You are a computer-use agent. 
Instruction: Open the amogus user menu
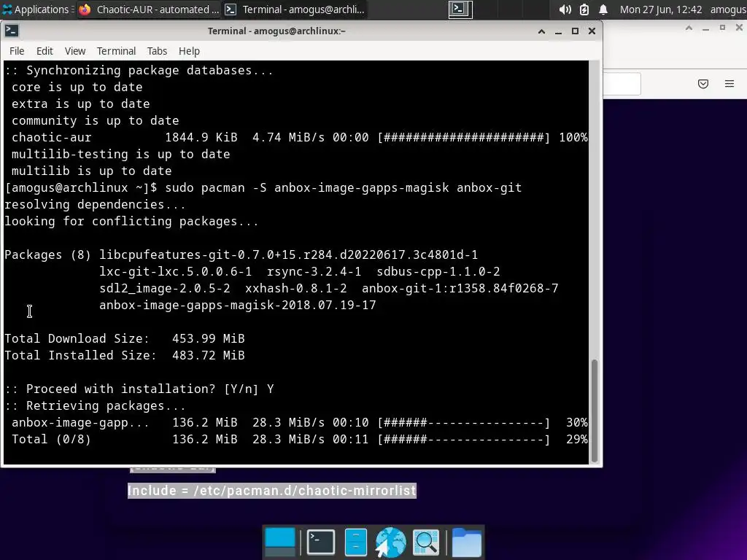(728, 9)
